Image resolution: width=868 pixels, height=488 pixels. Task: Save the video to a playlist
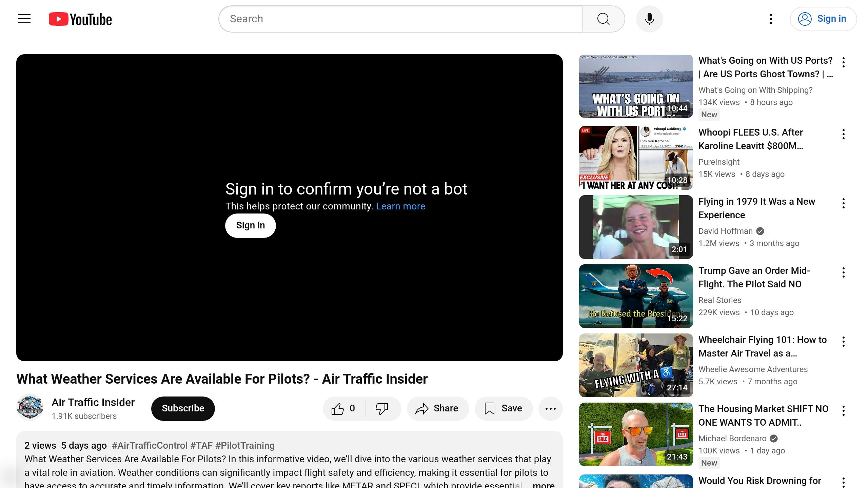click(x=504, y=409)
